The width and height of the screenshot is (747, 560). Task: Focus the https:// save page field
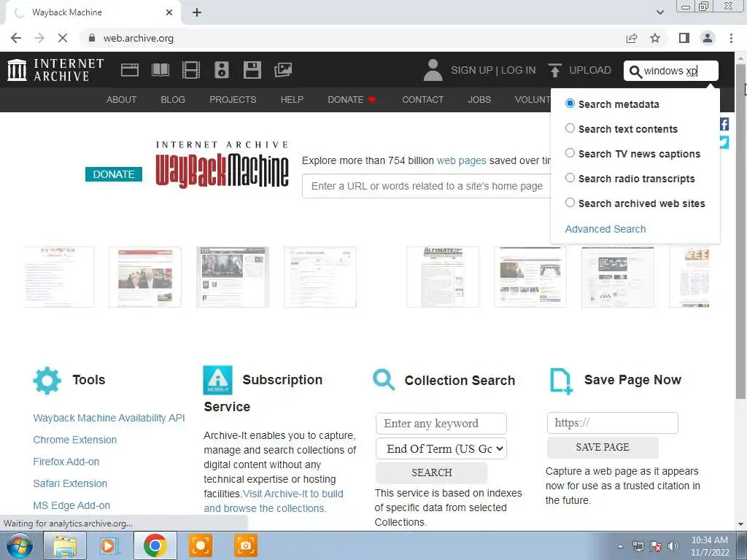coord(613,423)
